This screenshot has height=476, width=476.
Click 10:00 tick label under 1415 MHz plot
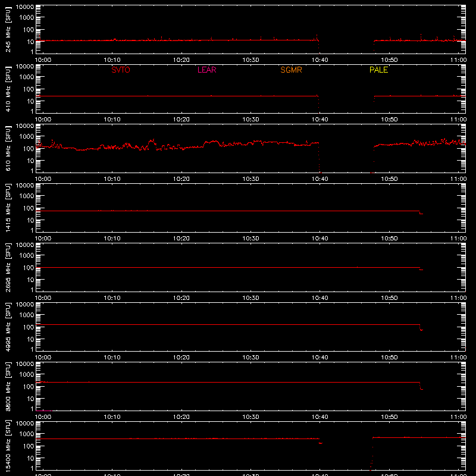coord(43,239)
